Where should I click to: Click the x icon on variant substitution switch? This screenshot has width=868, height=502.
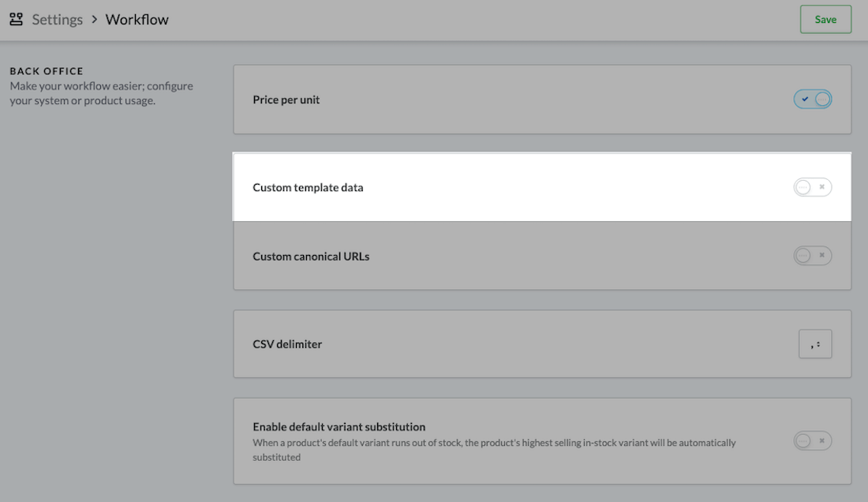821,440
